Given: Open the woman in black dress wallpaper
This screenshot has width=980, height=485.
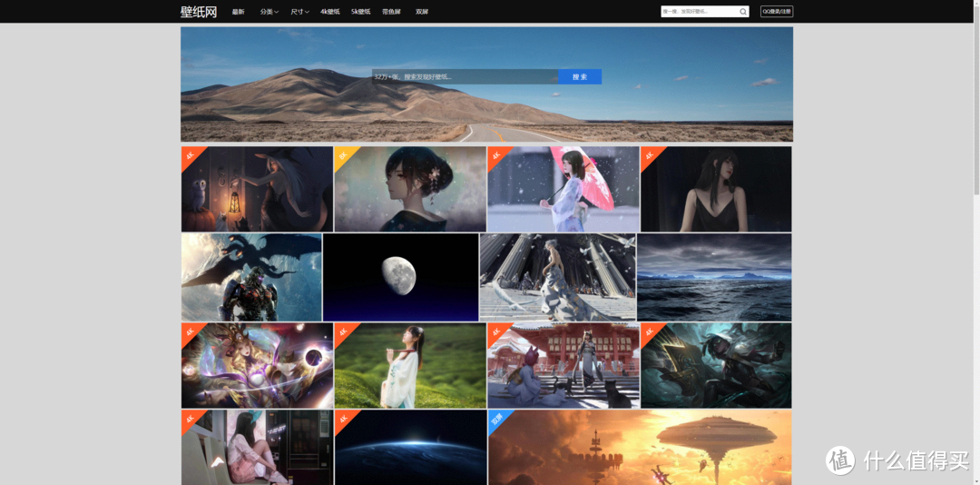Looking at the screenshot, I should tap(716, 189).
